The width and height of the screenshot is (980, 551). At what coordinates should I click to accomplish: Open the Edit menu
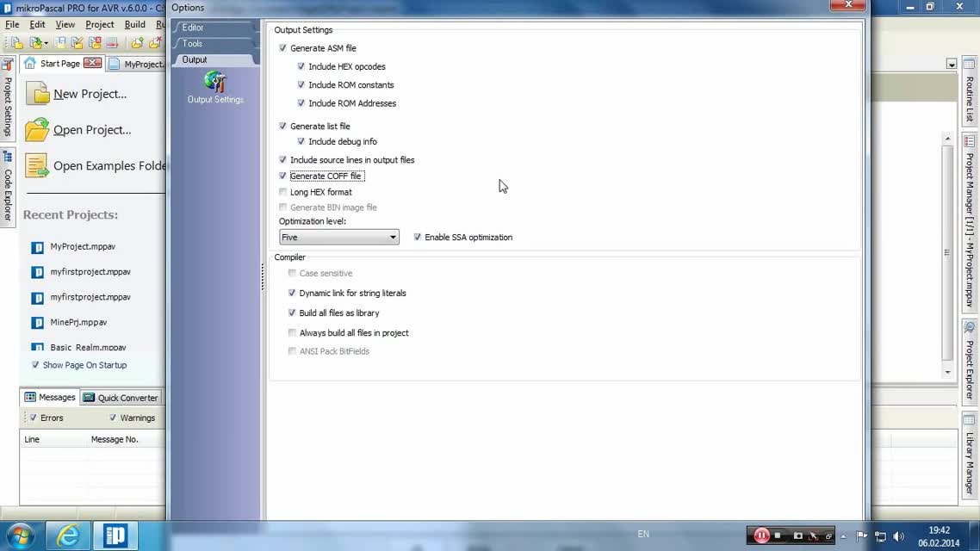[x=38, y=24]
